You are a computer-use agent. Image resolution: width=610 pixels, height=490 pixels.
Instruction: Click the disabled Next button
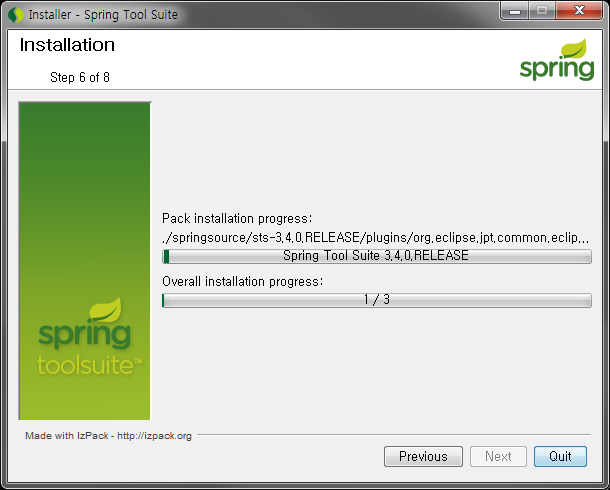[498, 456]
